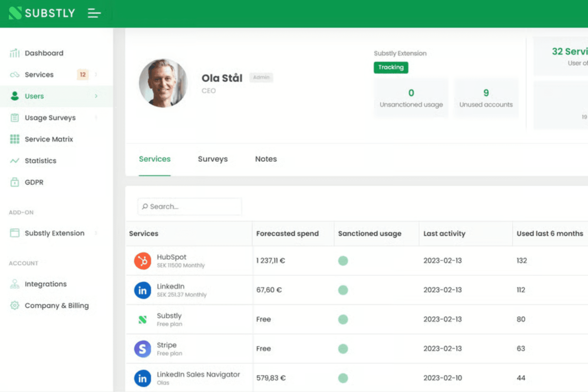The width and height of the screenshot is (588, 392).
Task: Click the 579,83 € spend value
Action: tap(271, 378)
